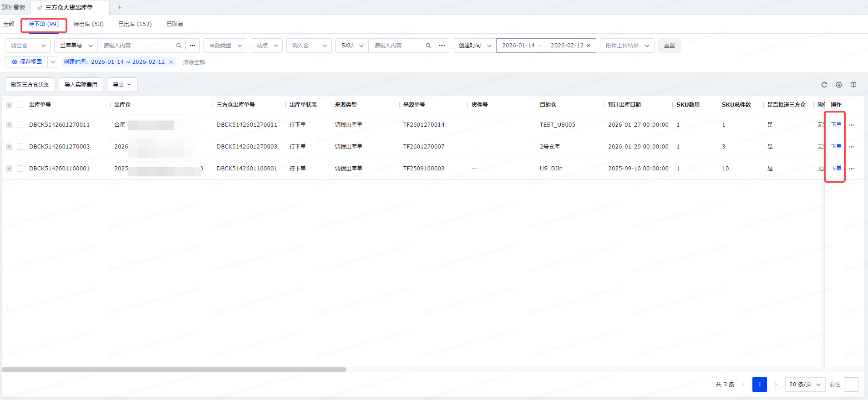Open the 来源类型 dropdown filter
Image resolution: width=868 pixels, height=400 pixels.
coord(225,46)
